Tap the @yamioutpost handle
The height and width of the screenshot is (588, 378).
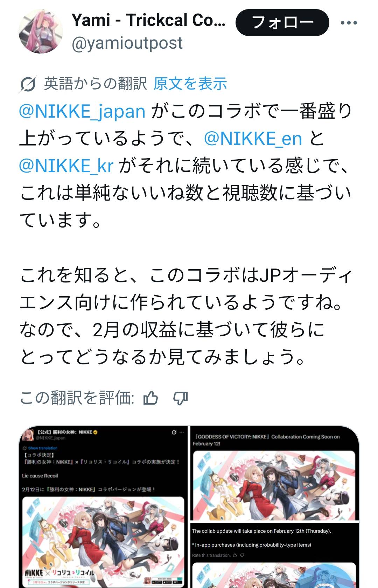[127, 43]
